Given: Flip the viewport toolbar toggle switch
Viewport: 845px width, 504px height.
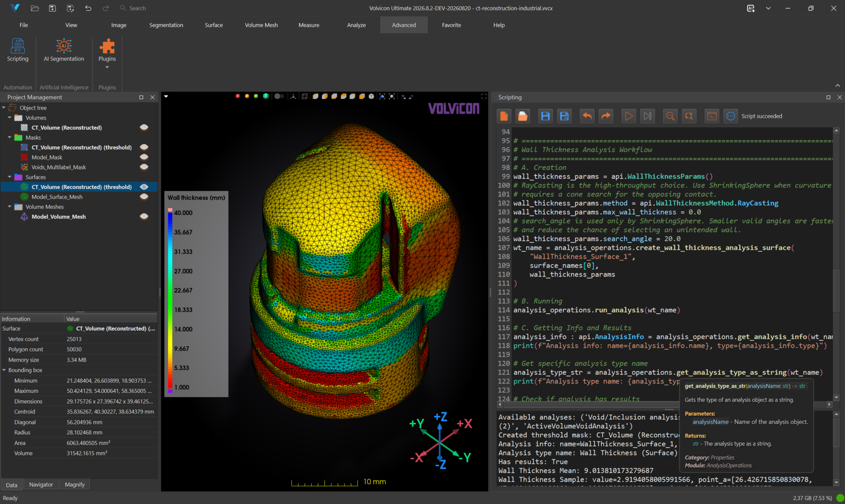Looking at the screenshot, I should pyautogui.click(x=279, y=96).
